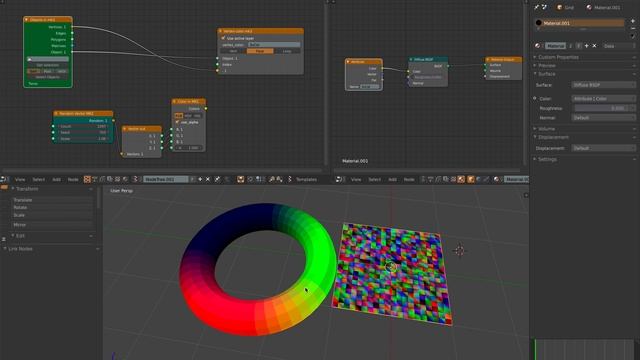Screen dimensions: 640x360
Task: Toggle the highlighted option in the Objects in node
Action: pyautogui.click(x=34, y=71)
